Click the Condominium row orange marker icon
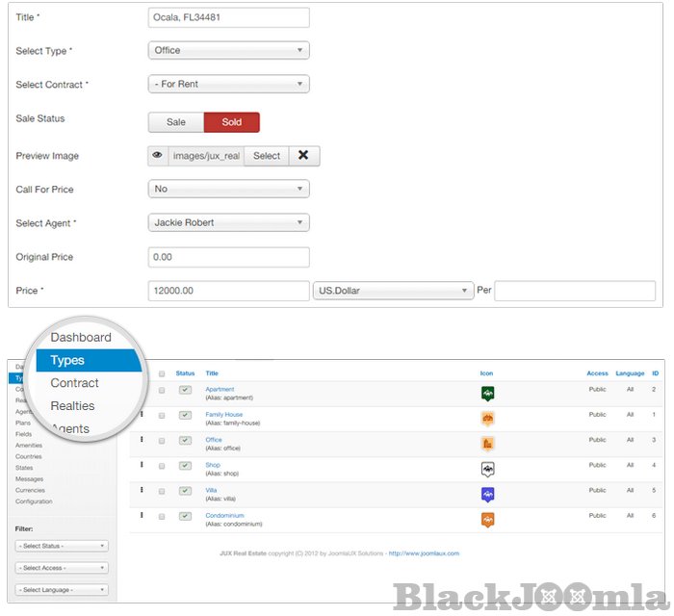Image resolution: width=674 pixels, height=616 pixels. click(487, 520)
